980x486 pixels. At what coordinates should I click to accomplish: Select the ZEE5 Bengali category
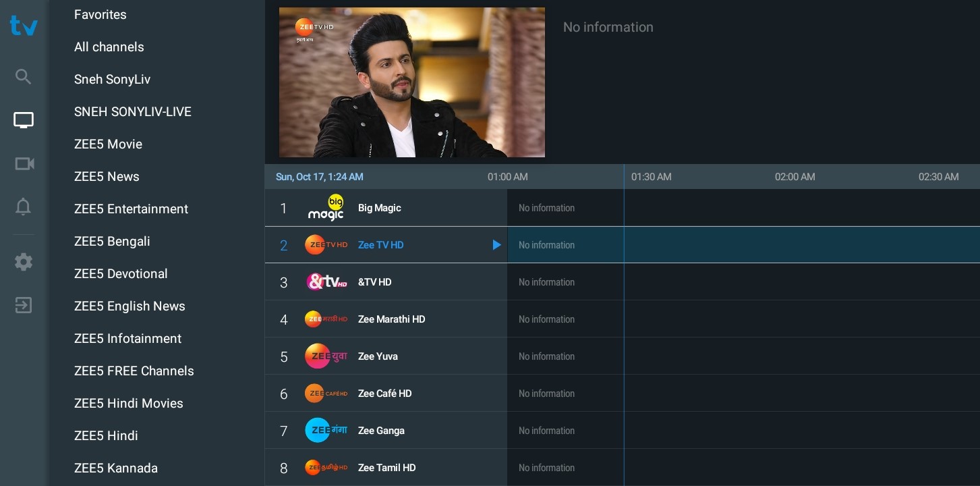113,241
